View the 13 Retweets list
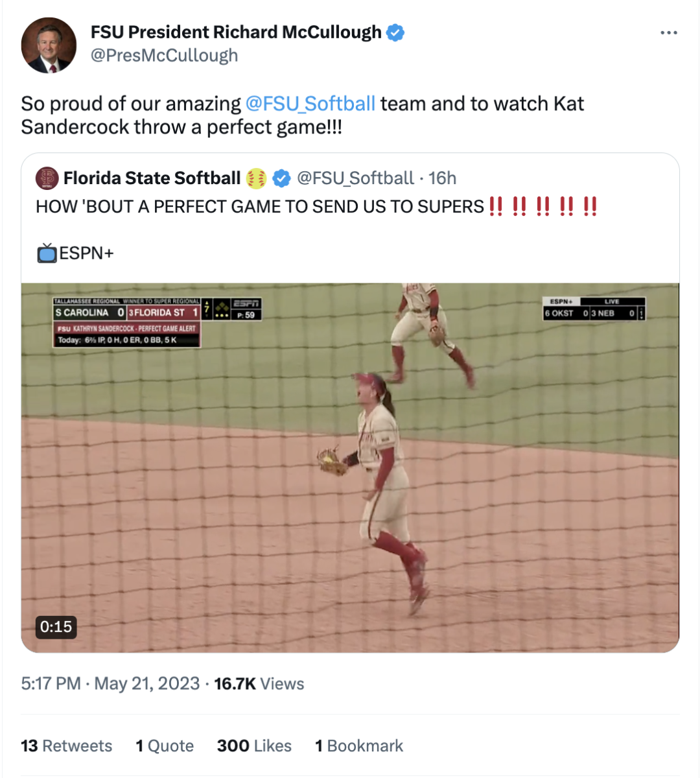Screen dimensions: 700x778 [66, 746]
